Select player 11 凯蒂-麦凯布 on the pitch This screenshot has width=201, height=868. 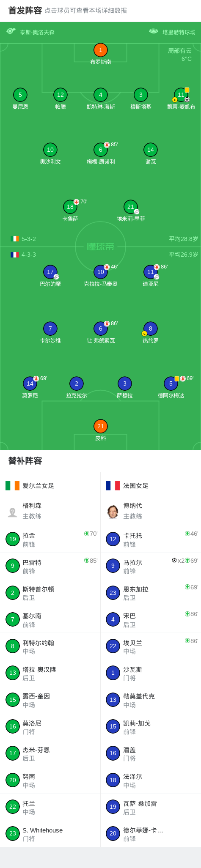pos(181,95)
